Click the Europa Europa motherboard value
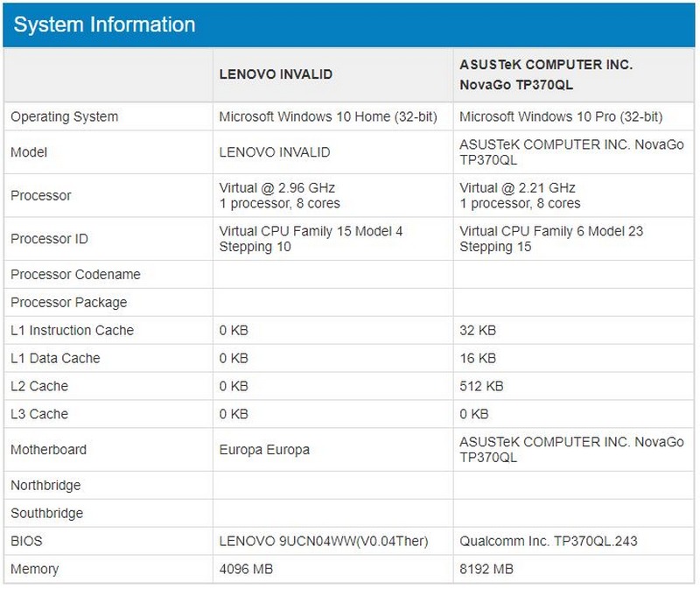The width and height of the screenshot is (700, 589). coord(264,450)
